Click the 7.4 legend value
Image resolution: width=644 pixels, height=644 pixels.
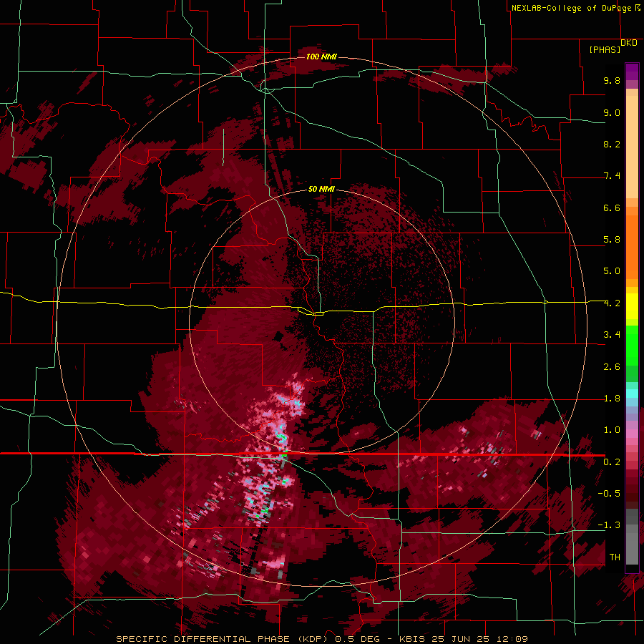(612, 176)
